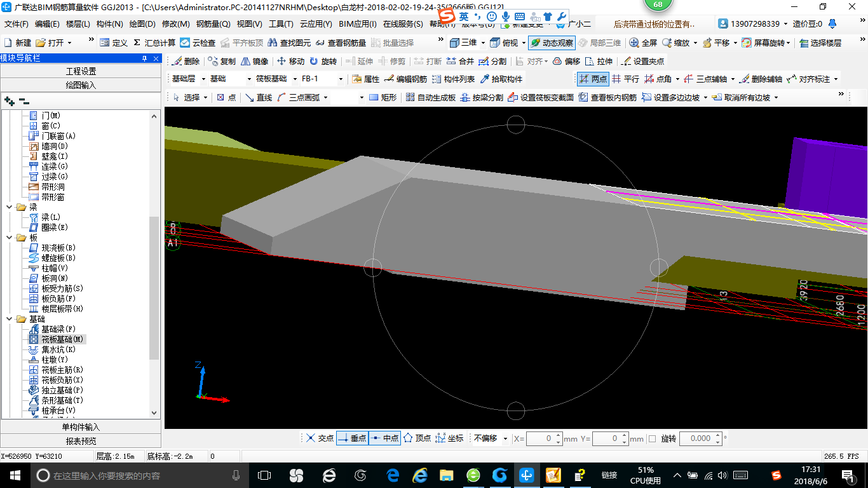Select the 直线 line drawing tool
The image size is (868, 488).
click(x=259, y=97)
